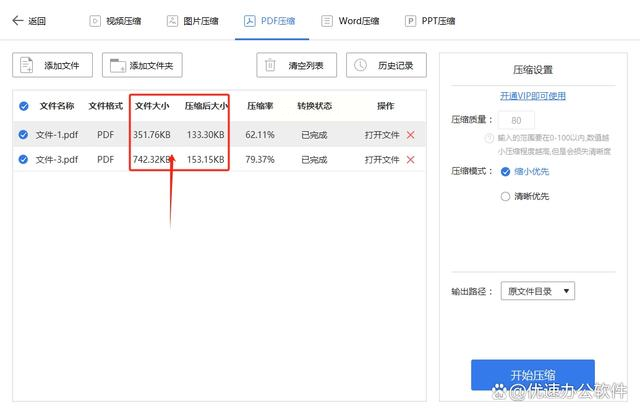Click the trash icon for 清空列表

[x=270, y=65]
